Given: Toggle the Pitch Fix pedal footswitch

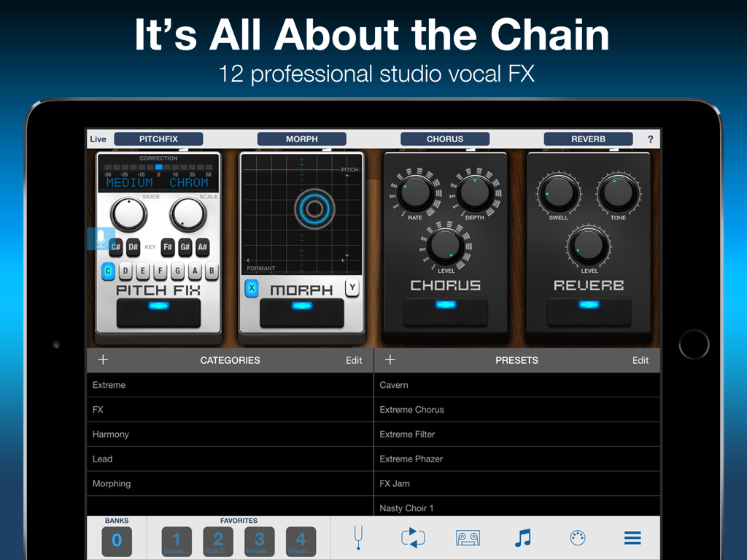Looking at the screenshot, I should click(158, 312).
